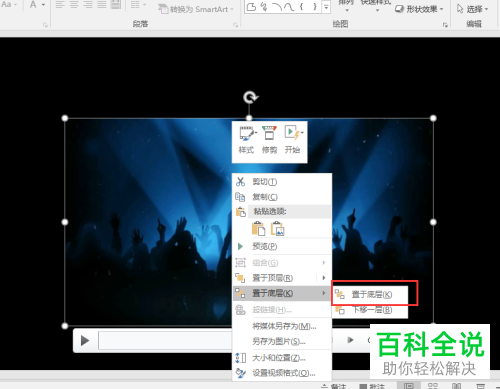Align text left in ribbon

(x=60, y=4)
